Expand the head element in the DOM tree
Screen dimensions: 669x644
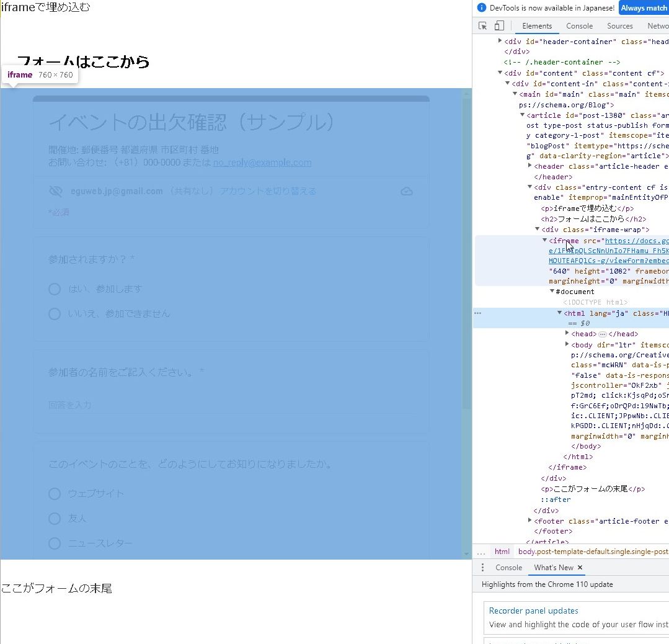click(567, 333)
